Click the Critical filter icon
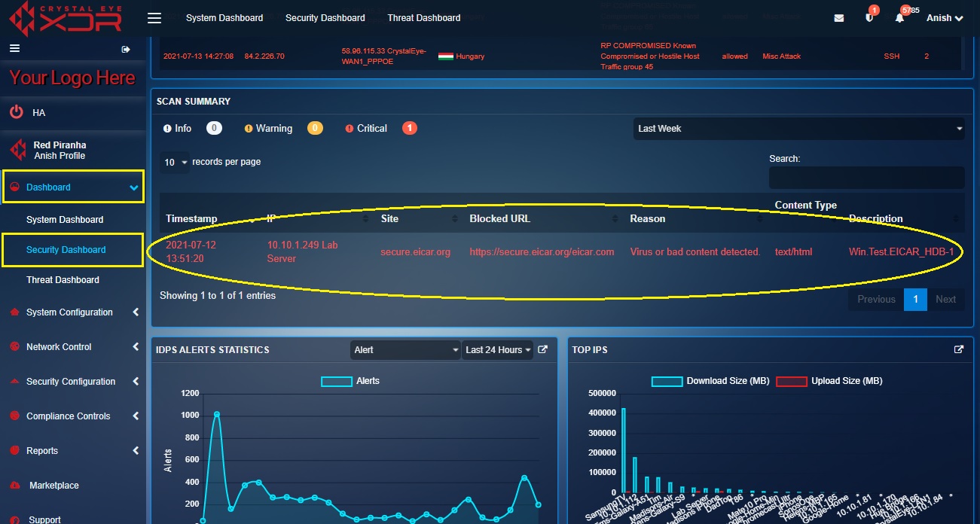This screenshot has height=524, width=980. click(x=350, y=129)
